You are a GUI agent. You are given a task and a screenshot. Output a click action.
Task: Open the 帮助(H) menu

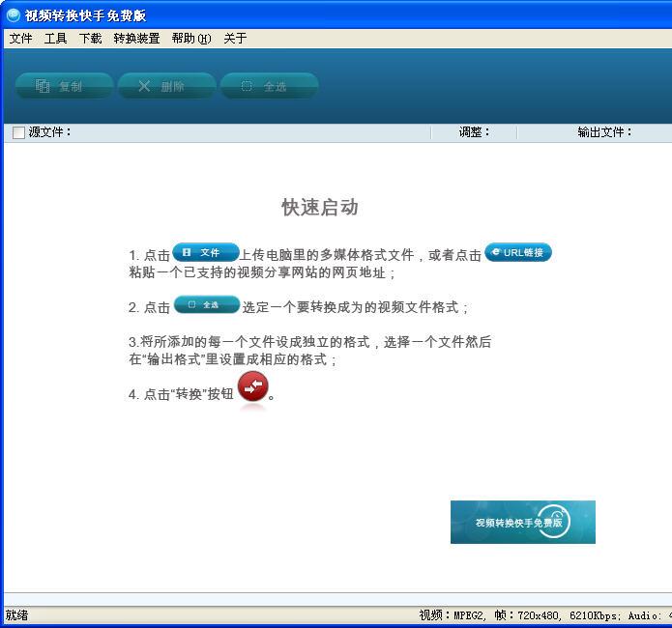tap(190, 39)
